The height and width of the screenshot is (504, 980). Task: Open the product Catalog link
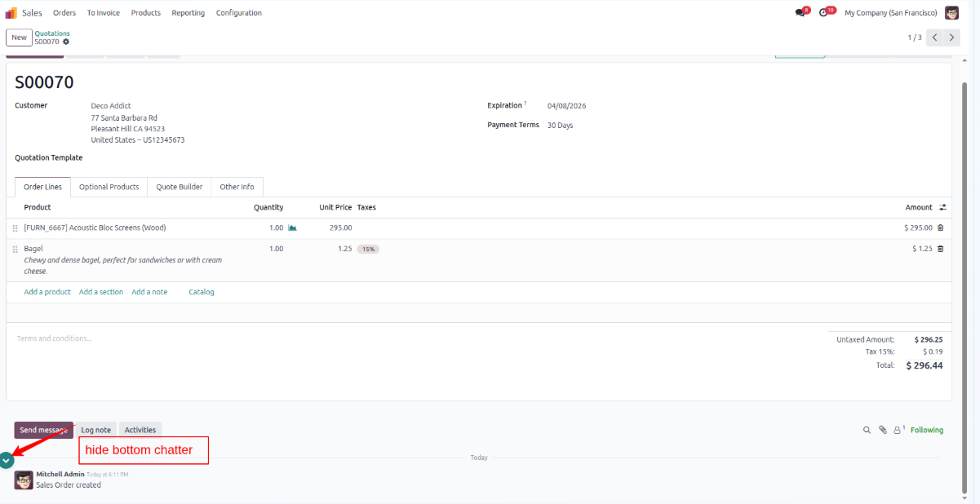[202, 292]
